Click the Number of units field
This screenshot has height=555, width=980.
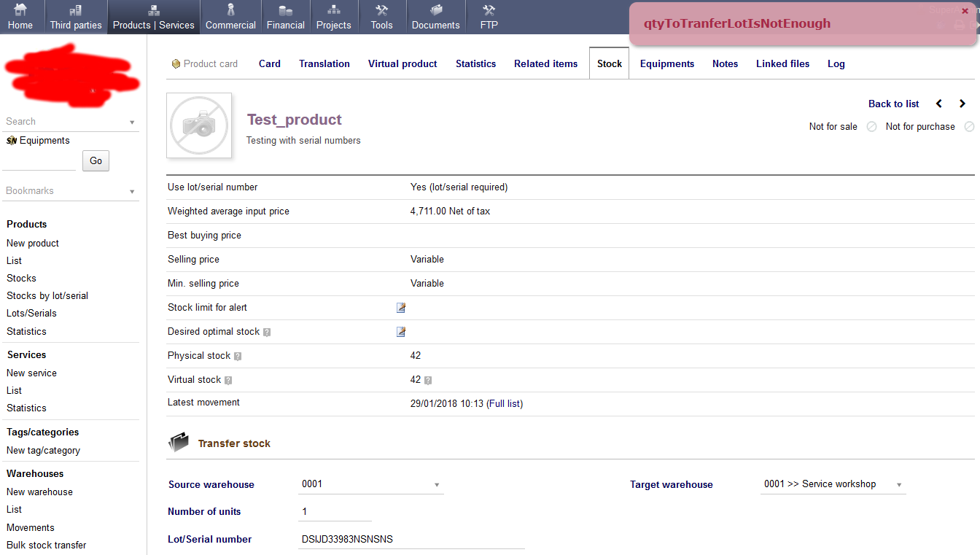click(335, 512)
